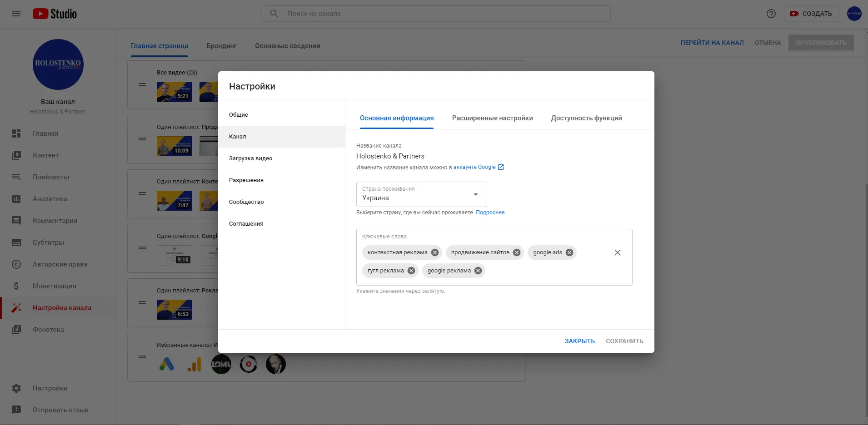Open the Главная страница tab
868x425 pixels.
click(x=160, y=46)
